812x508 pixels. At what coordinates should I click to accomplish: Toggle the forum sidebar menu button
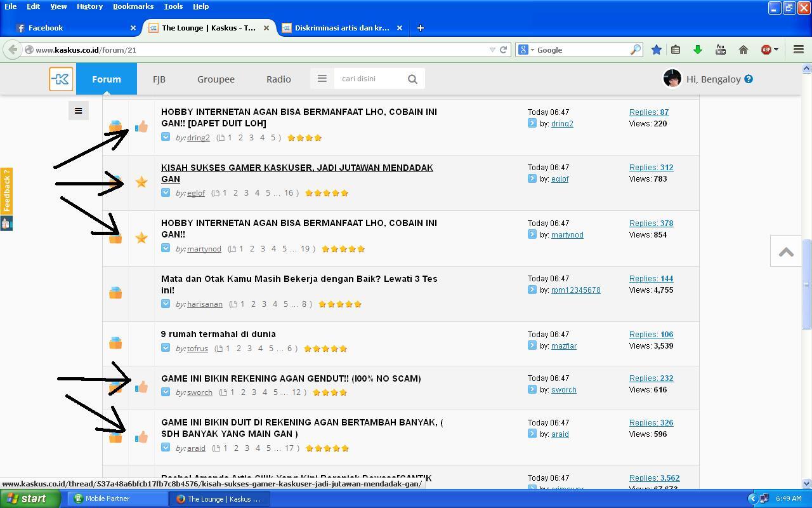coord(79,110)
